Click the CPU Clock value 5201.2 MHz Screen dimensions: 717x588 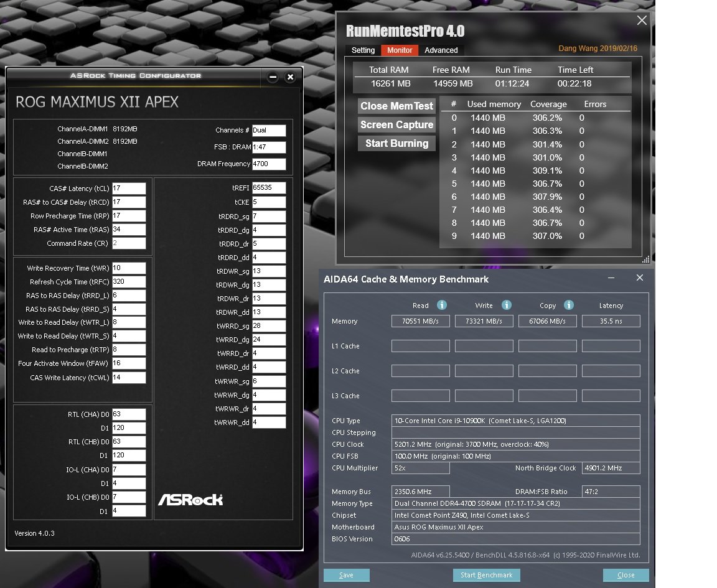[516, 444]
